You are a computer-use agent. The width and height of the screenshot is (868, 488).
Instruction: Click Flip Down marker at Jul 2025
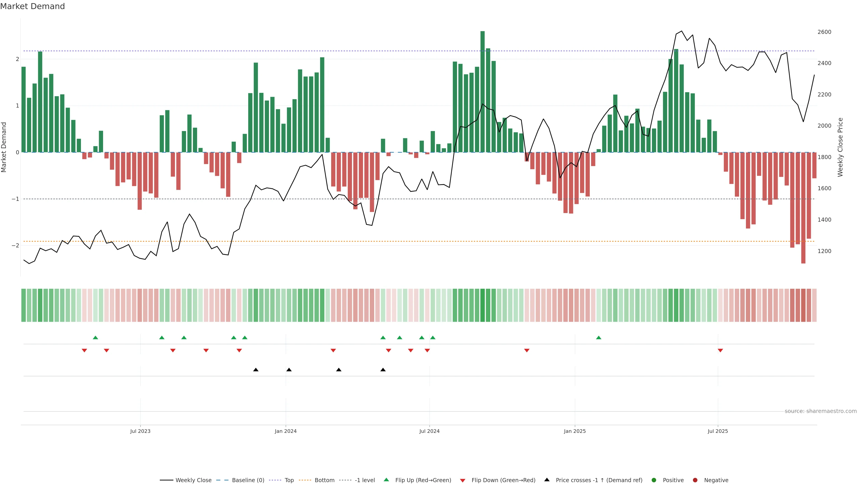click(x=720, y=351)
